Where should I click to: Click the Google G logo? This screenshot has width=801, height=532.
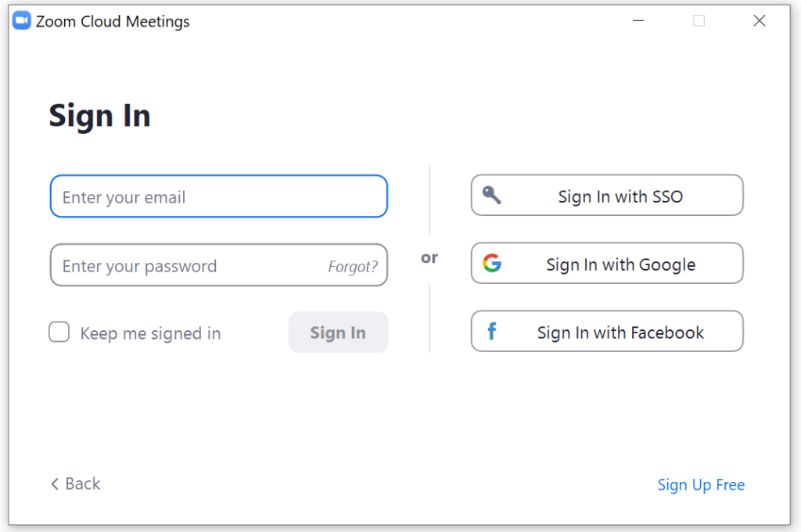(492, 263)
